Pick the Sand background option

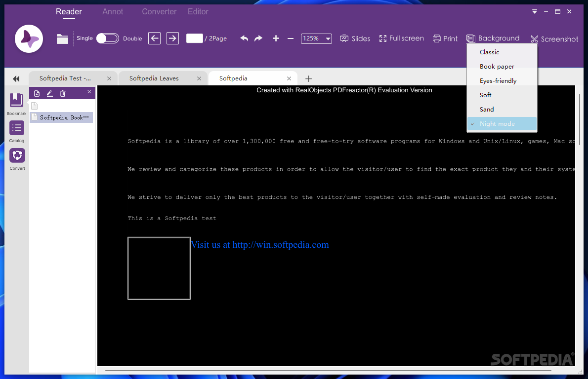click(502, 109)
